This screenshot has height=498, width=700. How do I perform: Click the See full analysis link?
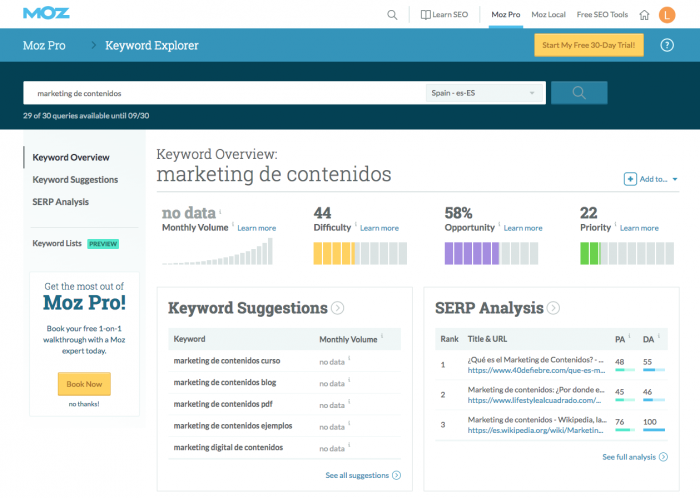click(x=629, y=457)
